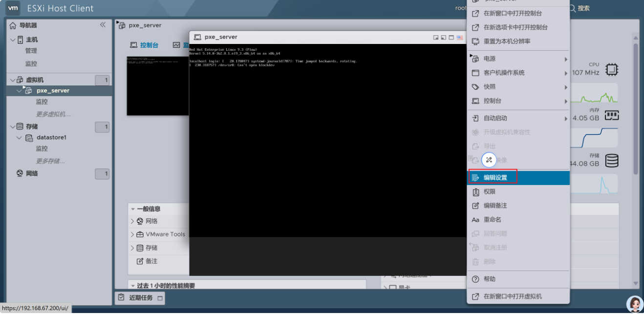Click the 更多存储... link
The width and height of the screenshot is (644, 314).
coord(50,161)
